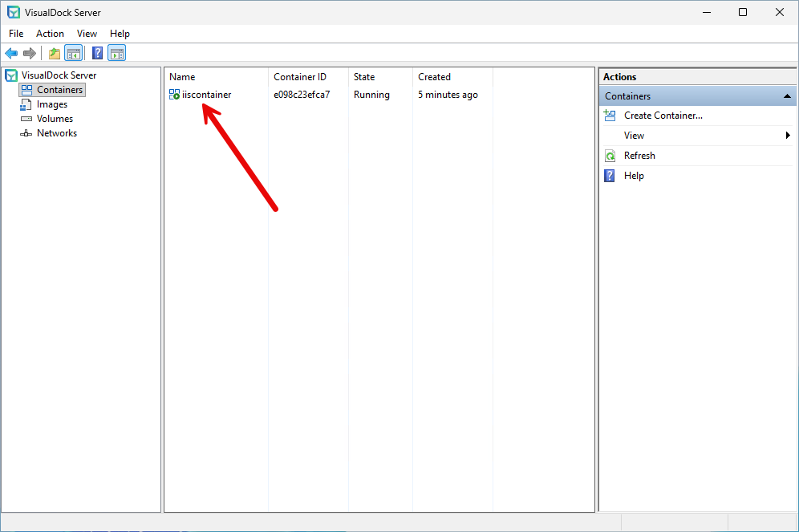
Task: Toggle the Show/Hide Console Tree toolbar icon
Action: tap(73, 53)
